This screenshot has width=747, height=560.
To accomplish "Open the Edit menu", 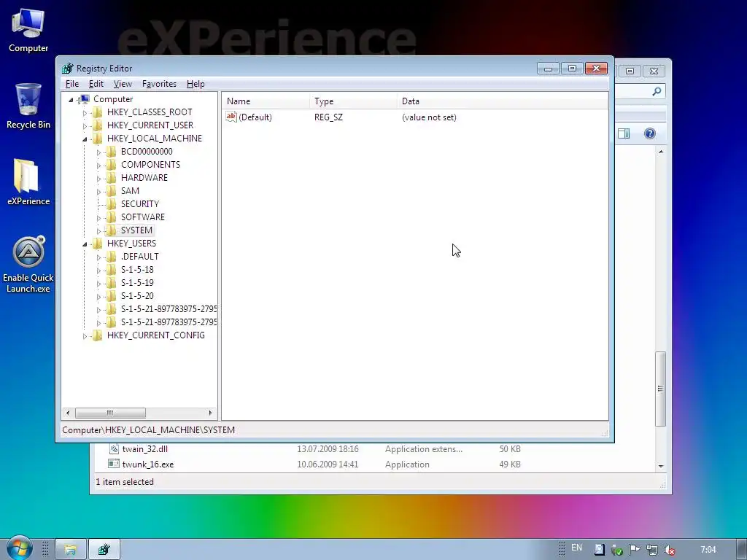I will click(x=96, y=84).
